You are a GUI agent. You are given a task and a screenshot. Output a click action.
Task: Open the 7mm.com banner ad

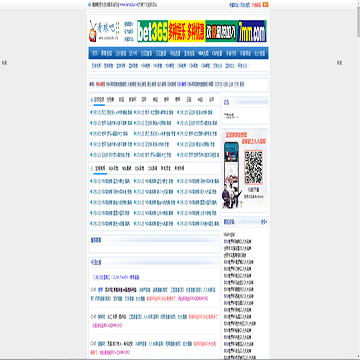click(252, 31)
